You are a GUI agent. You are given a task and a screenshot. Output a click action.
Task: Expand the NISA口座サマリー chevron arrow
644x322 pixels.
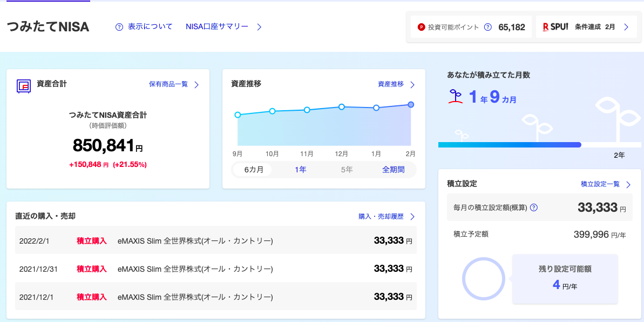pos(259,27)
